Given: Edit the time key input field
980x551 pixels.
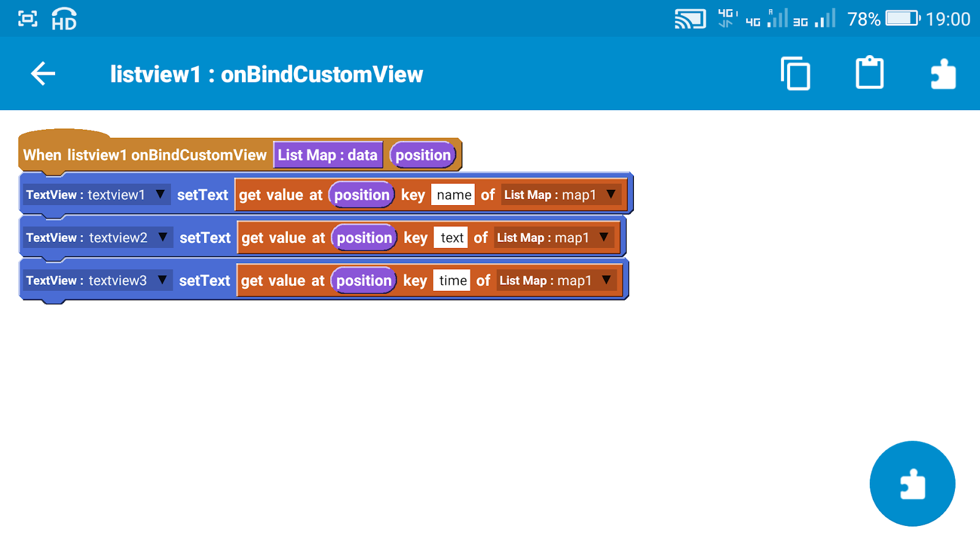Looking at the screenshot, I should point(452,280).
